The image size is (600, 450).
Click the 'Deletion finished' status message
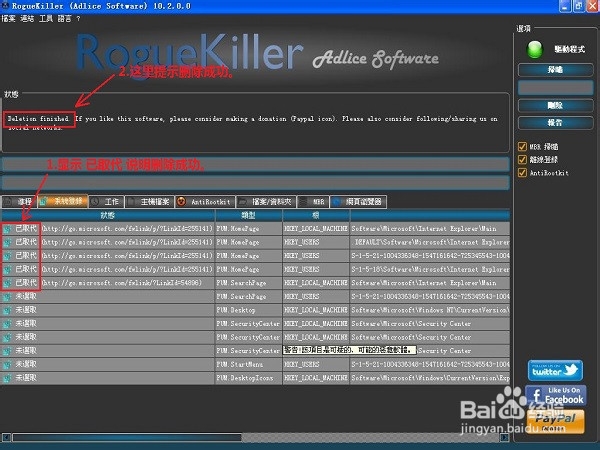click(x=38, y=119)
